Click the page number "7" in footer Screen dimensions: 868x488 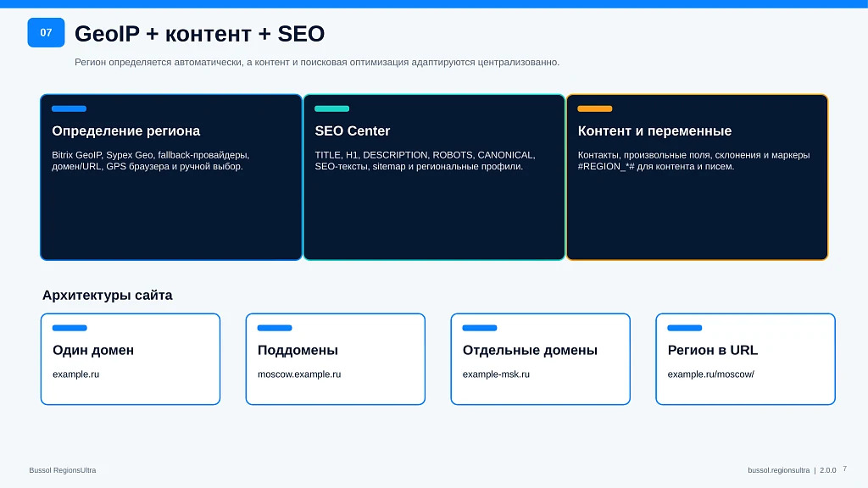click(x=845, y=469)
